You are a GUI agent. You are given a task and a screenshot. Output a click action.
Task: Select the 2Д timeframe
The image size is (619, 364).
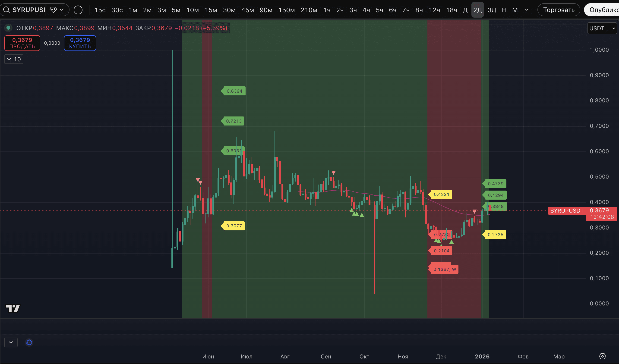pos(477,10)
